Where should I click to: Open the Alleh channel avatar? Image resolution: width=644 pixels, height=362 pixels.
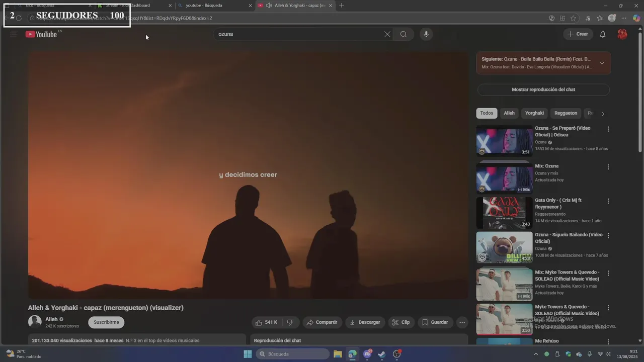(x=35, y=322)
